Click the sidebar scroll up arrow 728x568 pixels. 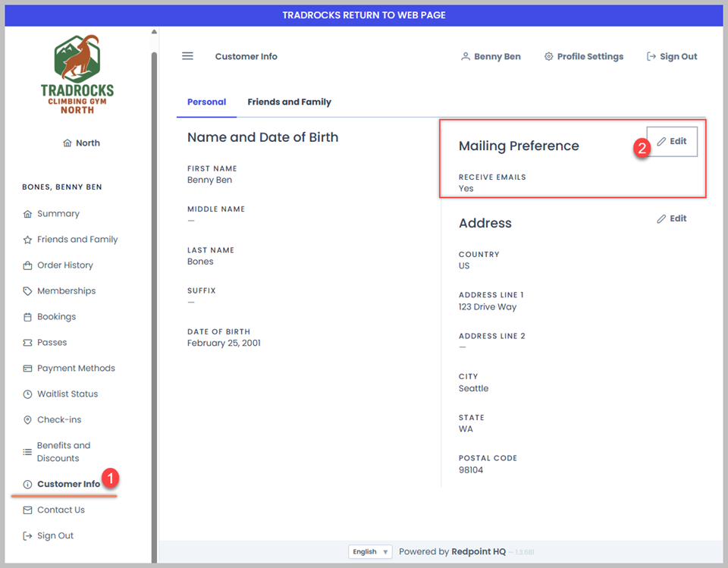(154, 32)
